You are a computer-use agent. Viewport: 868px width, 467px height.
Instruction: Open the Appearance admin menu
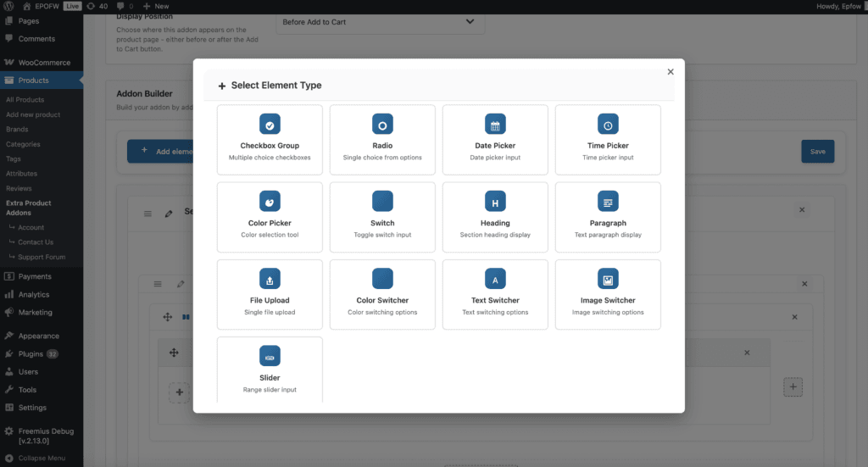39,336
